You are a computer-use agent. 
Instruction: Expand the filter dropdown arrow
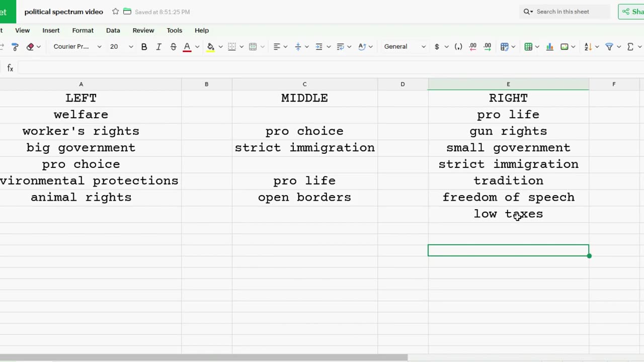pyautogui.click(x=619, y=47)
